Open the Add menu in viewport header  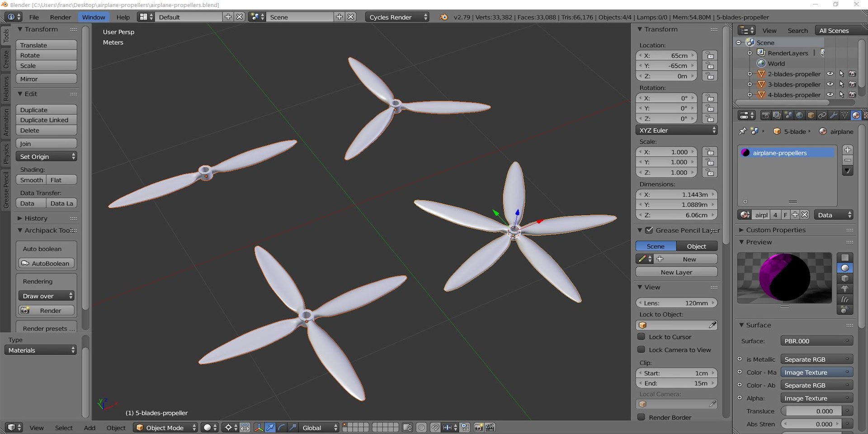(90, 428)
